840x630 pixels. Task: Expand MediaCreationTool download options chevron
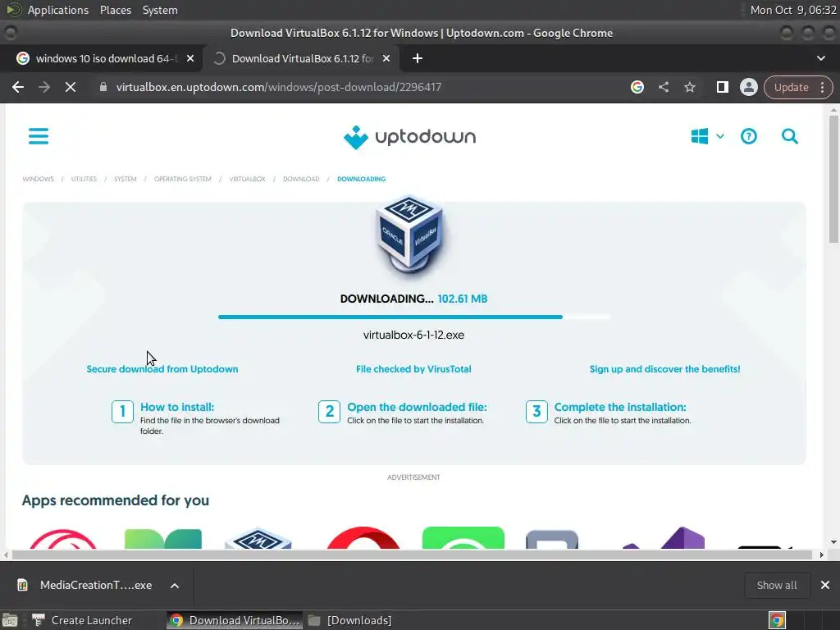coord(175,586)
